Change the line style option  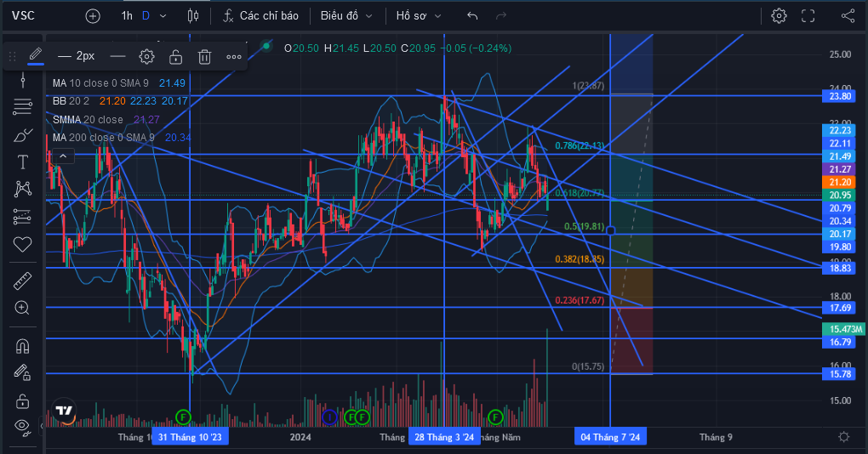tap(117, 56)
